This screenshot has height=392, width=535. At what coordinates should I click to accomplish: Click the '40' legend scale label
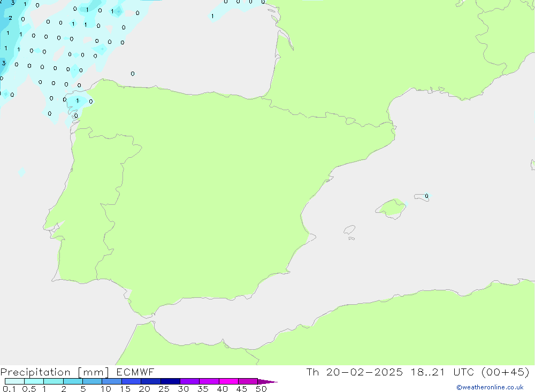[222, 389]
